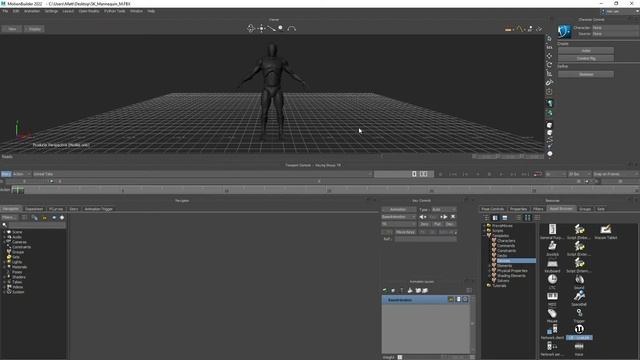Toggle loop playback in Transport Controls
The image size is (640, 360).
(538, 174)
